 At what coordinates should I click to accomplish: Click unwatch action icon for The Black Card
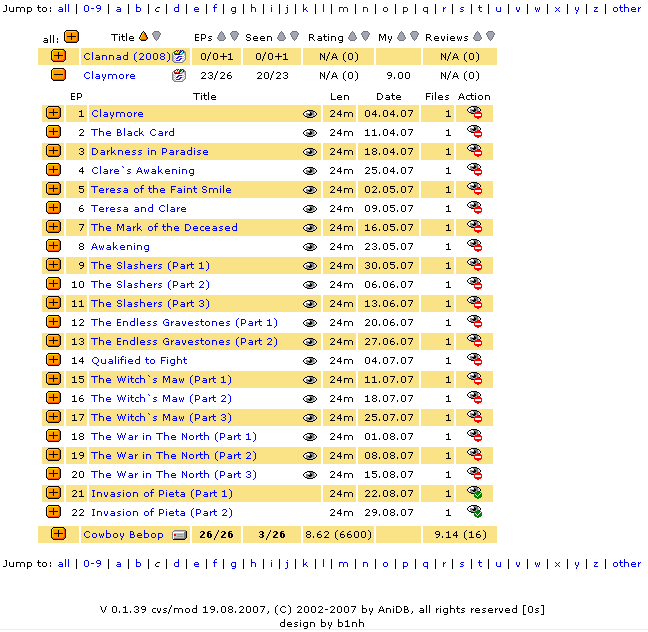[x=474, y=133]
